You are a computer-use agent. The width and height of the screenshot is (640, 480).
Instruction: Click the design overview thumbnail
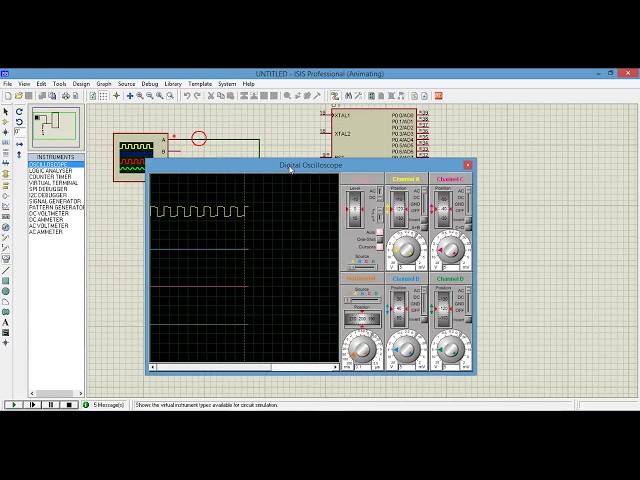56,127
